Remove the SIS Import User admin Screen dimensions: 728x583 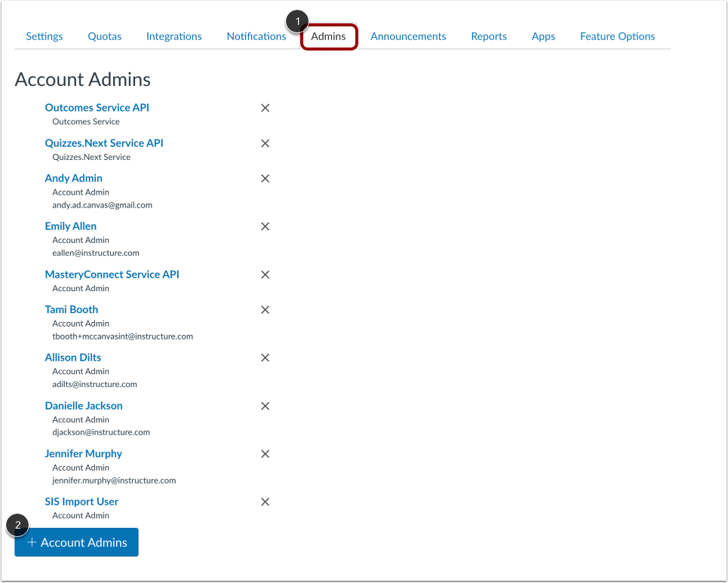265,502
